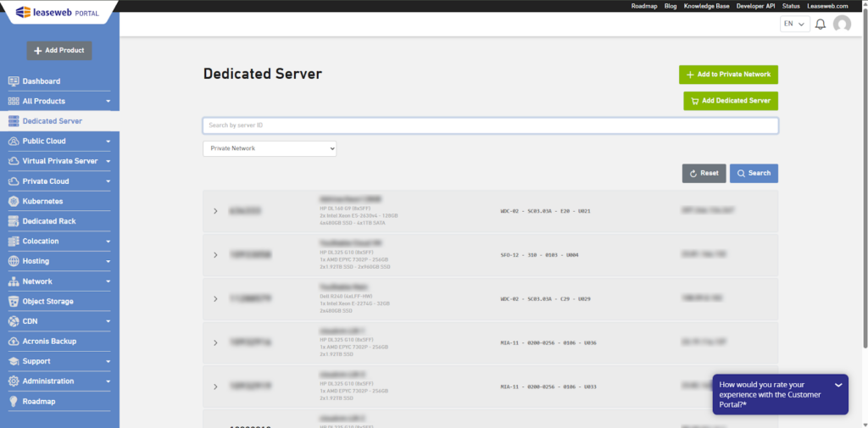The width and height of the screenshot is (868, 428).
Task: Expand the Colocation submenu arrow
Action: (x=108, y=242)
